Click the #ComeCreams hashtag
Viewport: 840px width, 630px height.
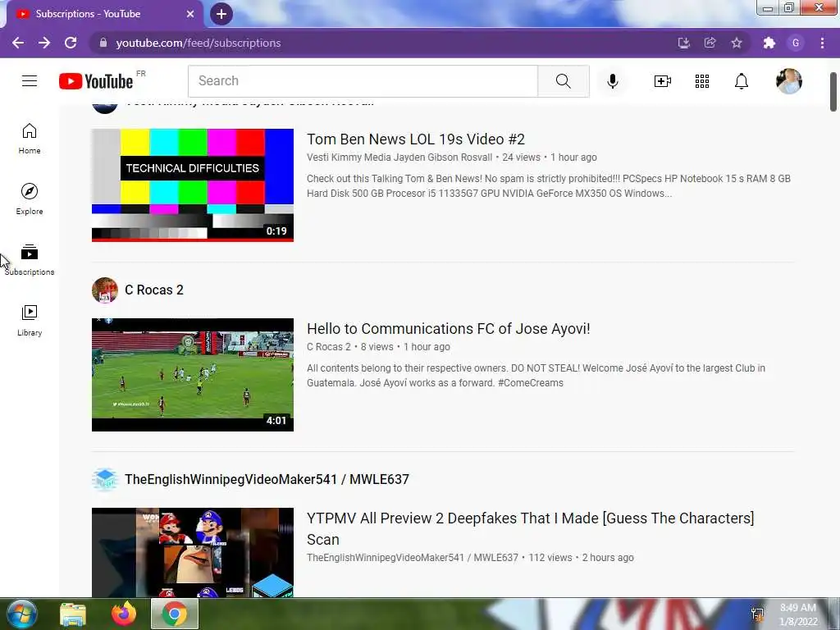pos(531,383)
